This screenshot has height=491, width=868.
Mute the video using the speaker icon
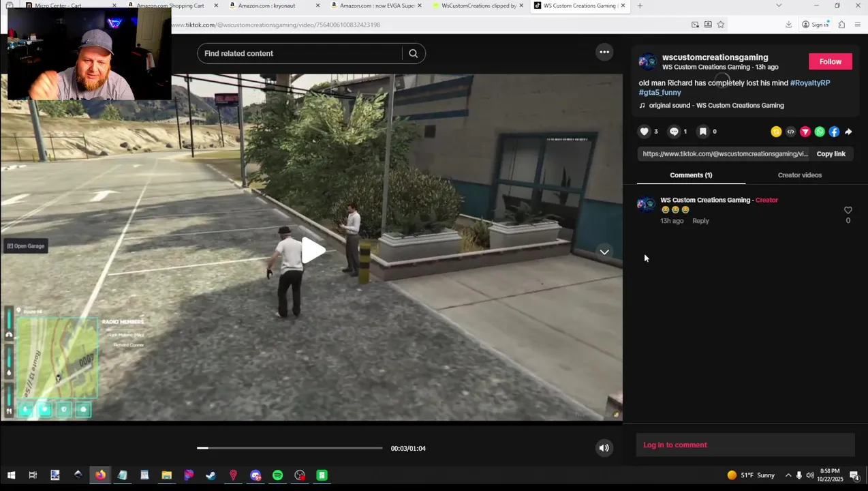pyautogui.click(x=604, y=448)
